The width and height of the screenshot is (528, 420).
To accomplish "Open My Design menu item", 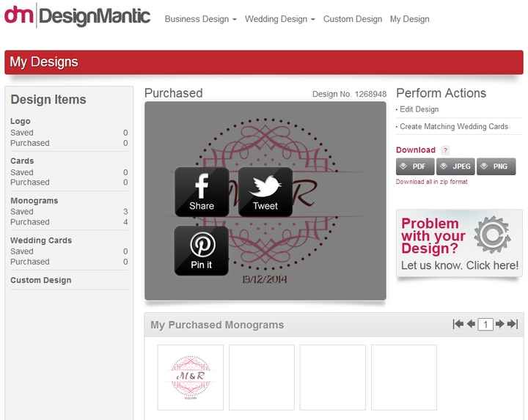I will (409, 19).
